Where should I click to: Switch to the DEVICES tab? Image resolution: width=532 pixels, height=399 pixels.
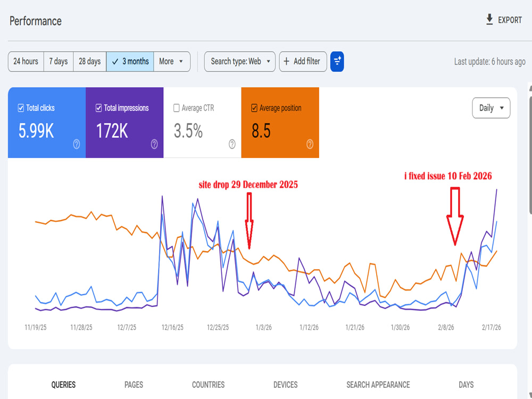point(285,385)
